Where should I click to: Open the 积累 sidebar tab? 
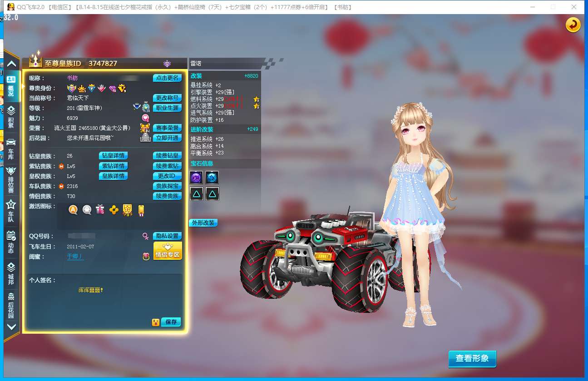coord(11,117)
